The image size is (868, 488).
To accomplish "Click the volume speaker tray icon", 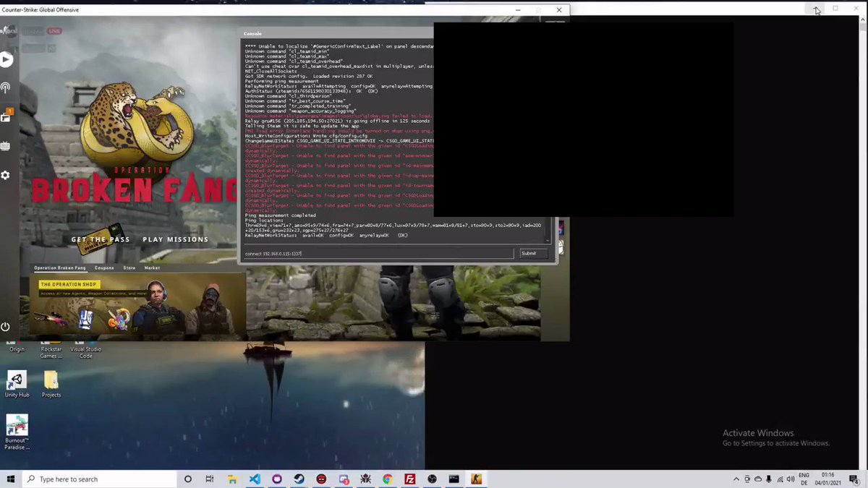I will point(789,479).
